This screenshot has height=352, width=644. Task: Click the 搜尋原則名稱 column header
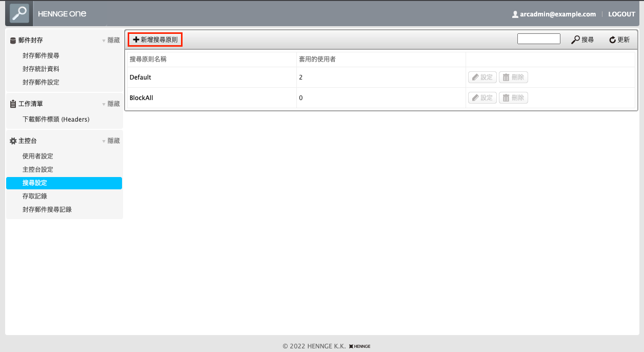pyautogui.click(x=148, y=60)
